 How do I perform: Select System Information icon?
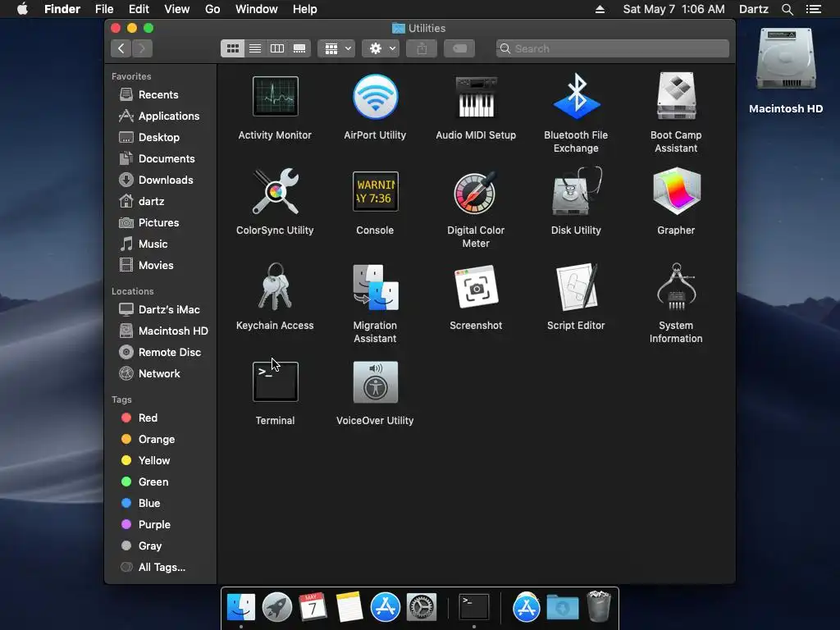click(x=676, y=286)
